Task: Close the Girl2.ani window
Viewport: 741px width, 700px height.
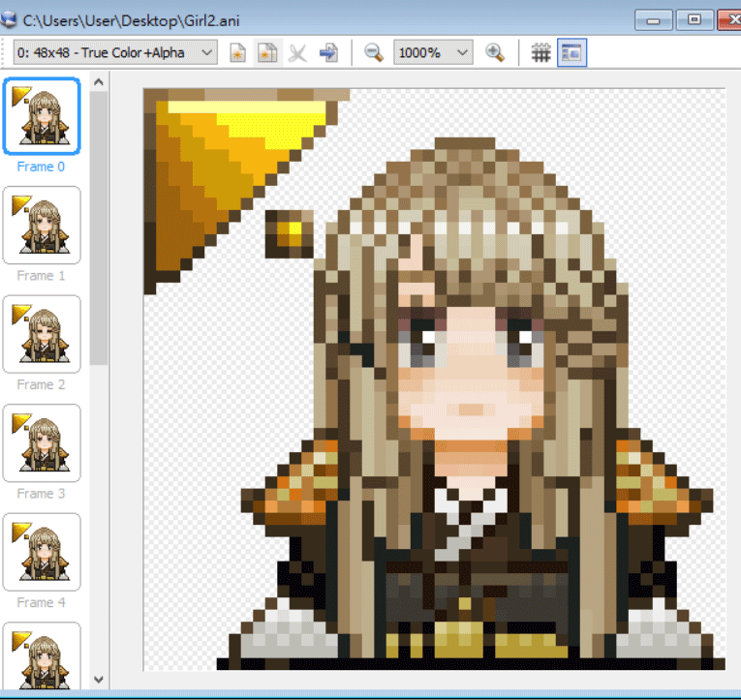Action: click(729, 20)
